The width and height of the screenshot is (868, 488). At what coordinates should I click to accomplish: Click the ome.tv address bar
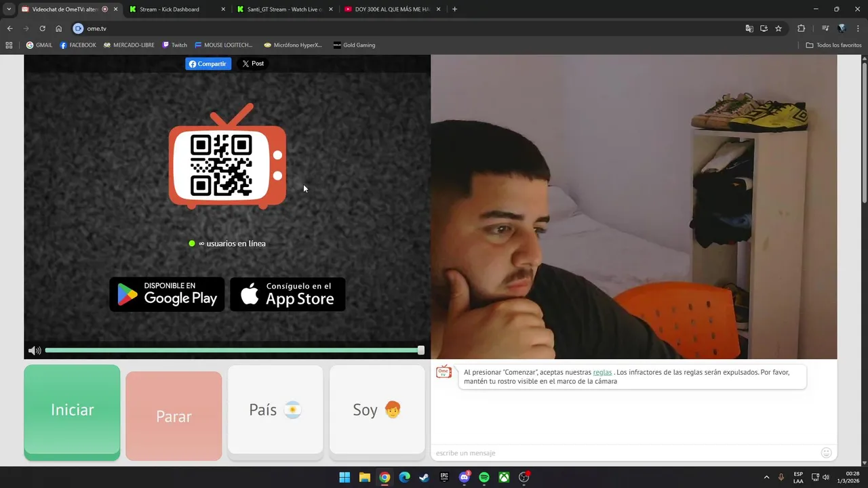(407, 28)
